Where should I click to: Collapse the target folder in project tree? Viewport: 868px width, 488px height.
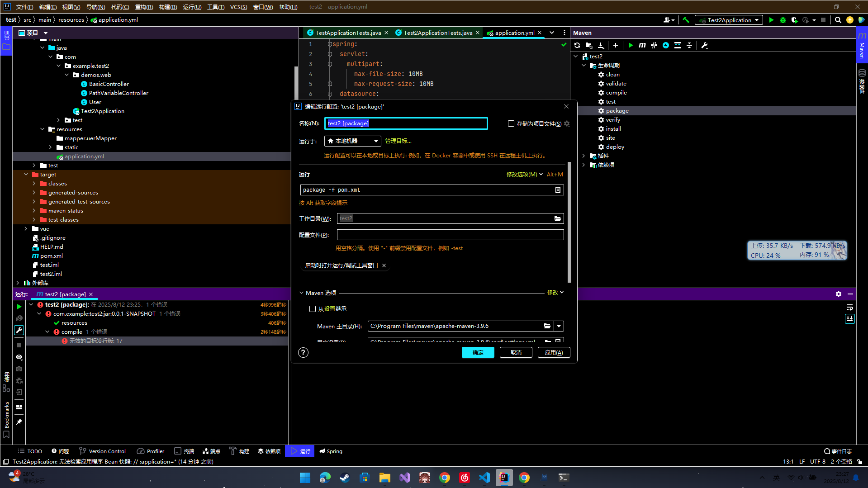click(26, 175)
